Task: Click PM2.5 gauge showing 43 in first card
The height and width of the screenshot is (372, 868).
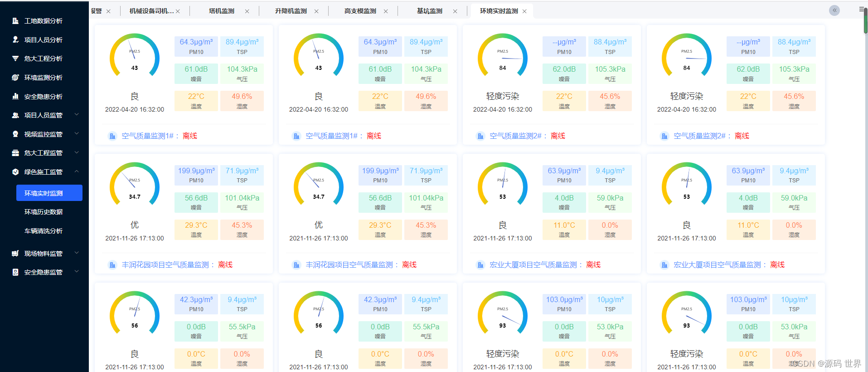Action: point(135,56)
